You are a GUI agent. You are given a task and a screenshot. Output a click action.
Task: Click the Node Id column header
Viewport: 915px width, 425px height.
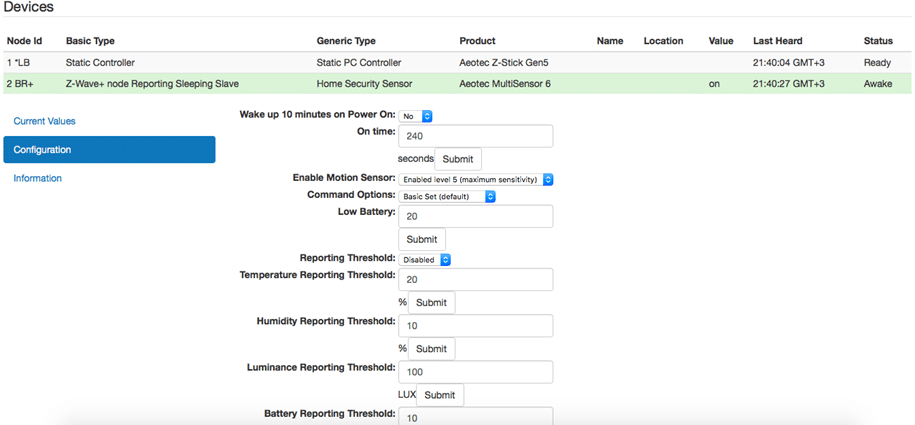[25, 41]
